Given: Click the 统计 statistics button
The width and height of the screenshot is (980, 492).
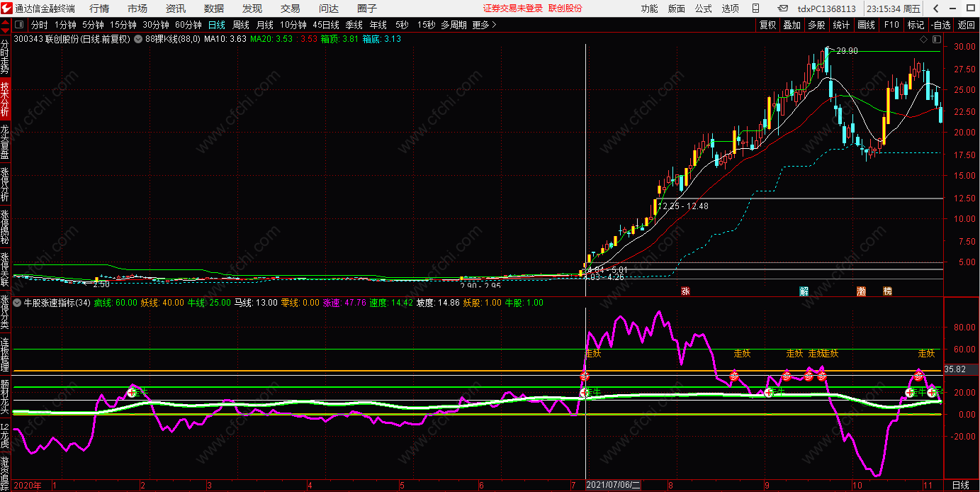Looking at the screenshot, I should point(841,25).
